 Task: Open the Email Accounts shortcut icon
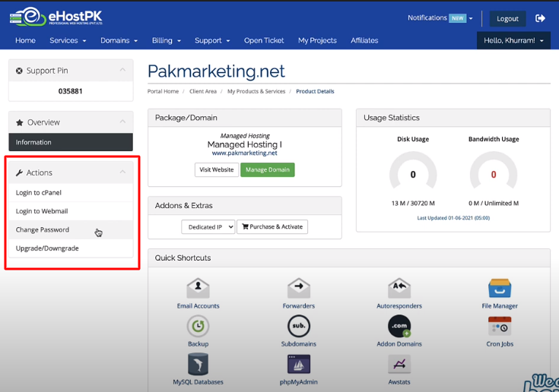(198, 288)
